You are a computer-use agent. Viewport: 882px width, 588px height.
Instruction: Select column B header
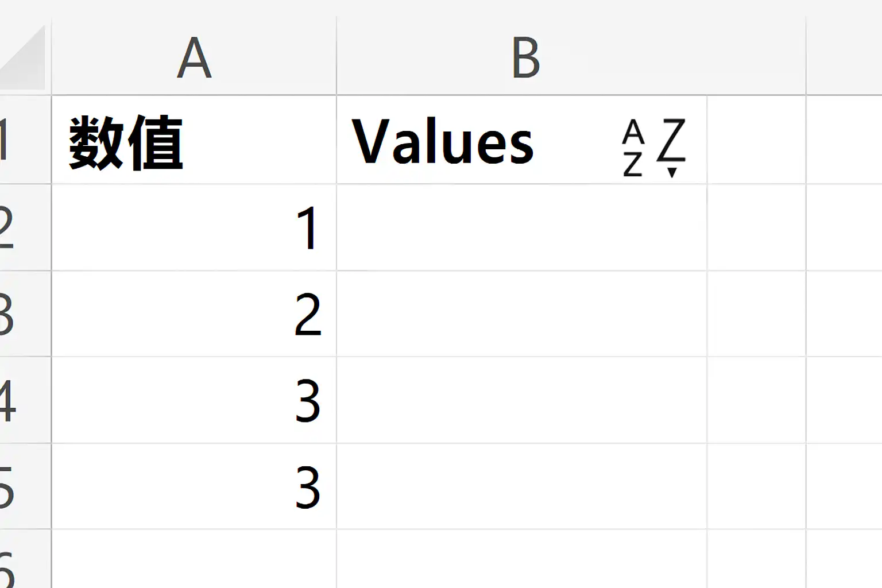point(571,56)
